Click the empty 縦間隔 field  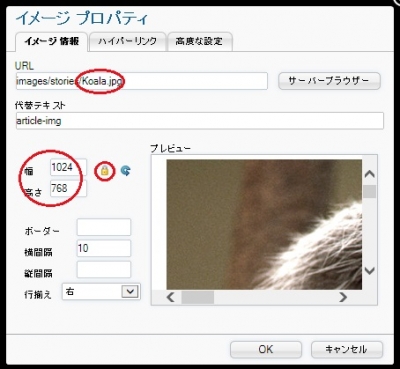pos(104,270)
